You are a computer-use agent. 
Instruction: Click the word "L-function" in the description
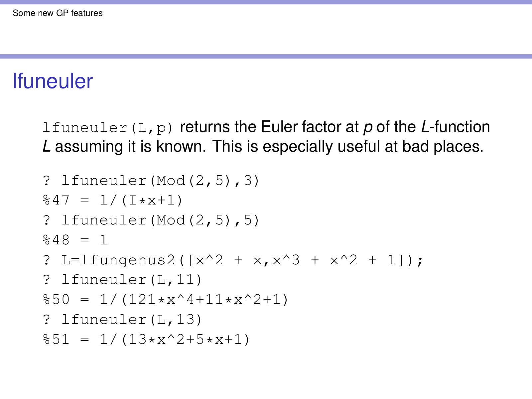455,127
